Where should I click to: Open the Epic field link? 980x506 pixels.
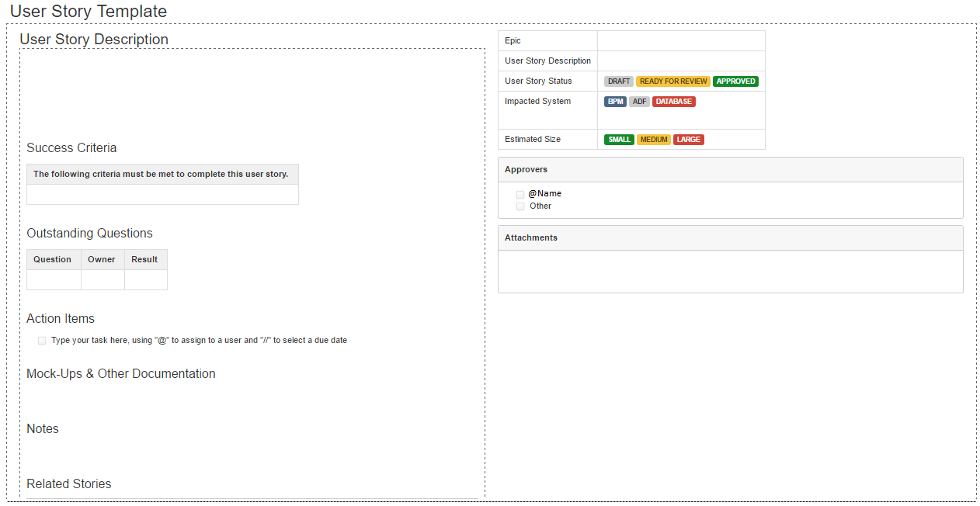pyautogui.click(x=513, y=40)
